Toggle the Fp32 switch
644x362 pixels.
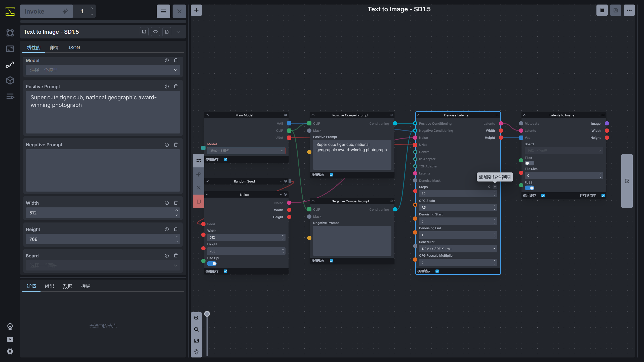529,188
